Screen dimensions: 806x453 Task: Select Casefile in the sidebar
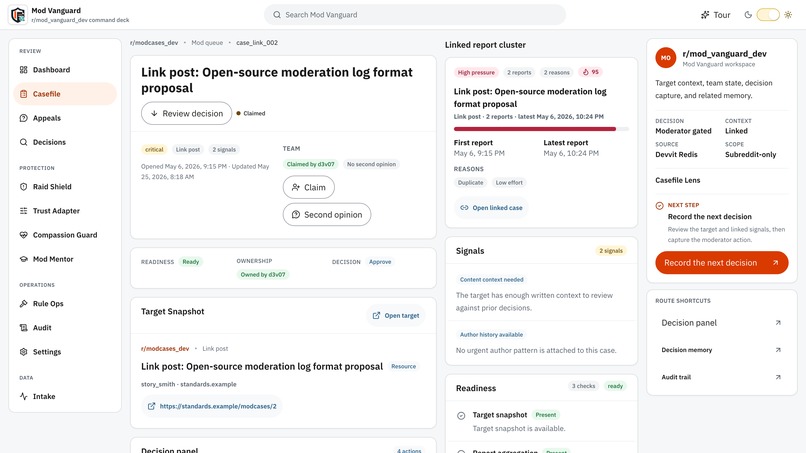[65, 94]
